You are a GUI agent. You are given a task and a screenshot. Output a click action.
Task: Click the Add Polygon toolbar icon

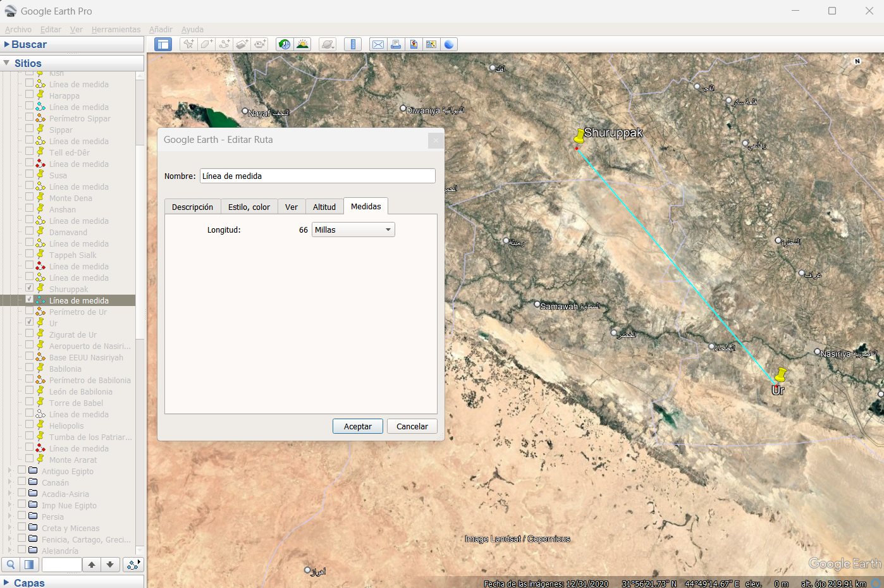pos(206,44)
